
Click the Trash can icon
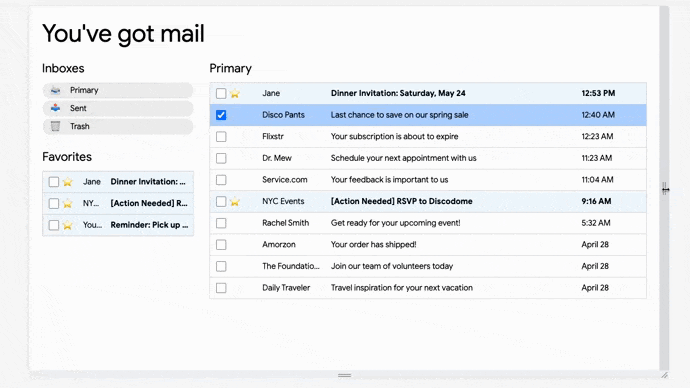pos(55,126)
